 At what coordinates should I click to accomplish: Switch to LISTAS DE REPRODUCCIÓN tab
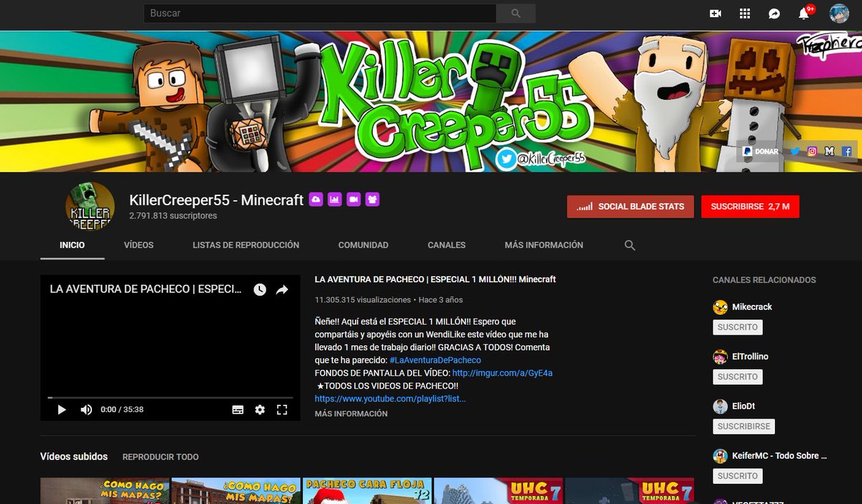[246, 245]
